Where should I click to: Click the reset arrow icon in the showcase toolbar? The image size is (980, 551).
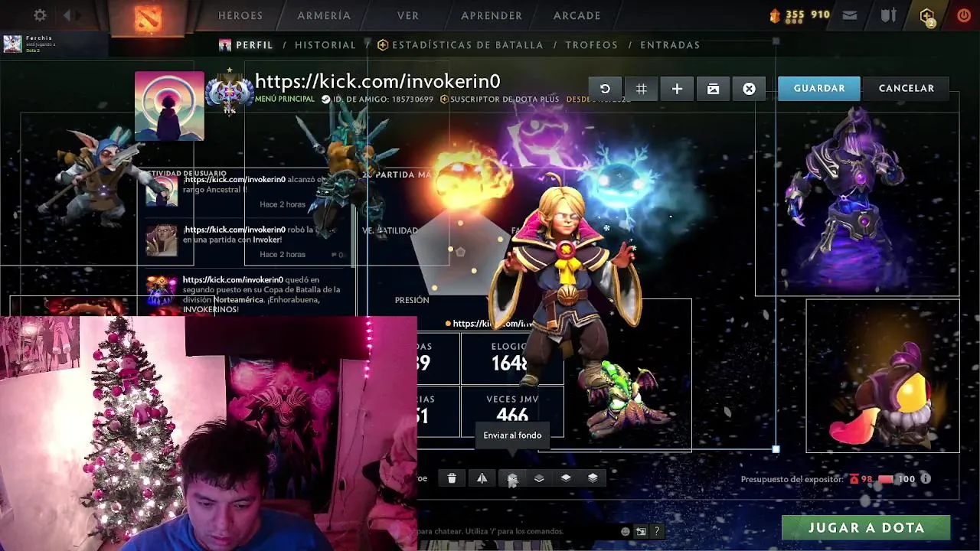tap(605, 89)
